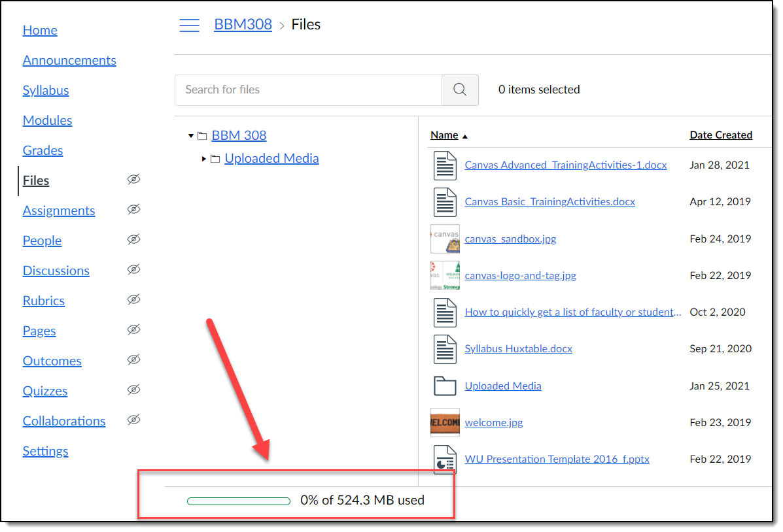Viewport: 783px width, 532px height.
Task: Open canvas-logo-and-tag.jpg file link
Action: [520, 276]
